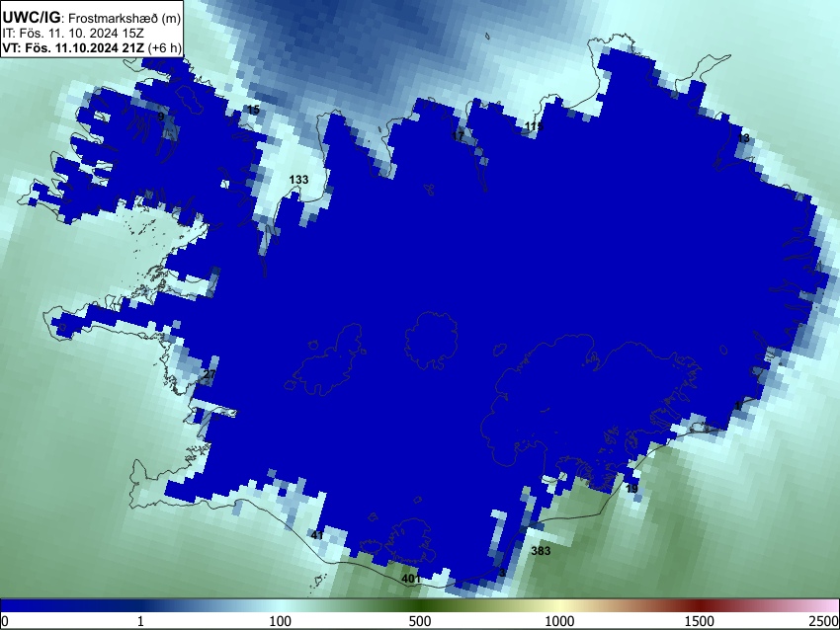Click the station value 41 on the map
The width and height of the screenshot is (840, 630).
click(x=317, y=535)
